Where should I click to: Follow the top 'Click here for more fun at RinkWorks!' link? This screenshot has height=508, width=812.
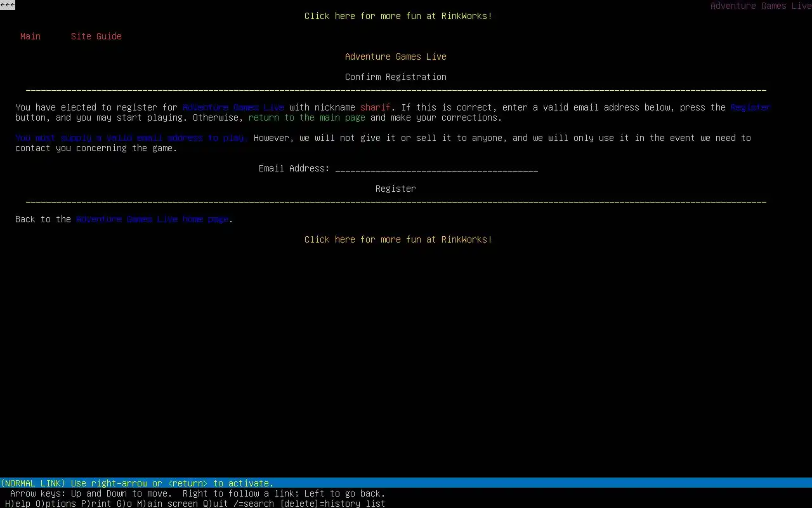tap(398, 16)
